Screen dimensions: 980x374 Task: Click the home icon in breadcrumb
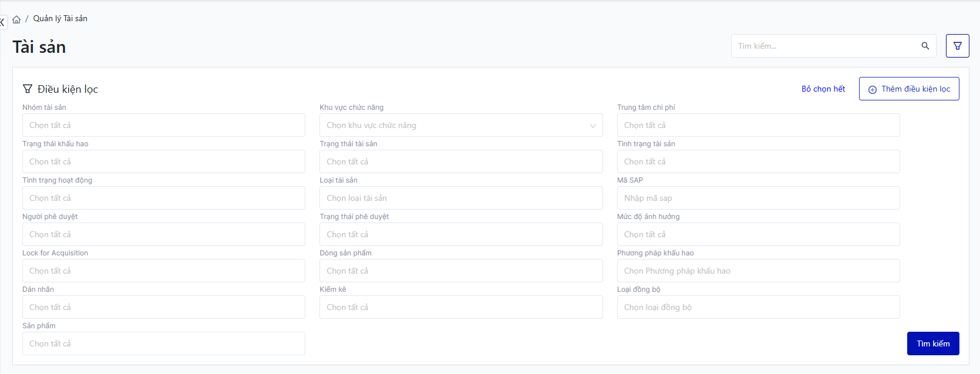pos(16,19)
